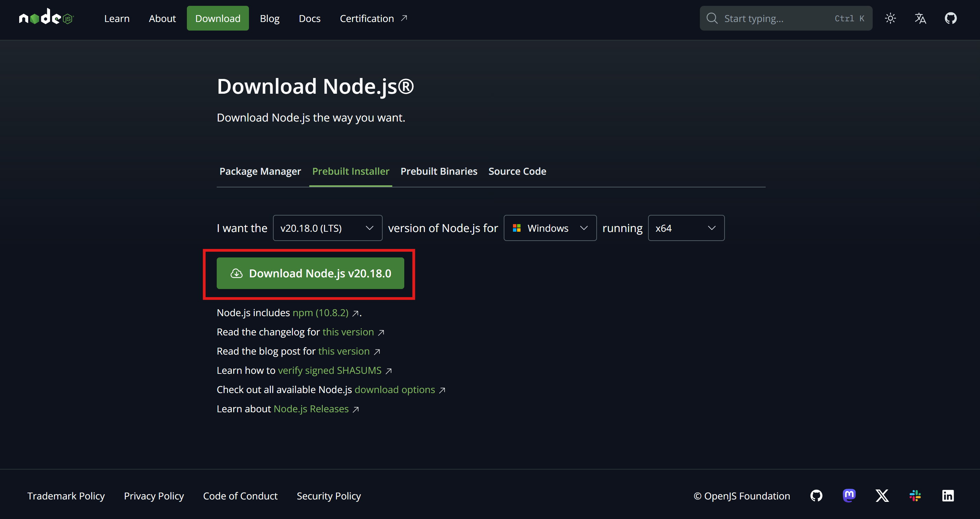Open the X (Twitter) social icon
The height and width of the screenshot is (519, 980).
[x=882, y=495]
